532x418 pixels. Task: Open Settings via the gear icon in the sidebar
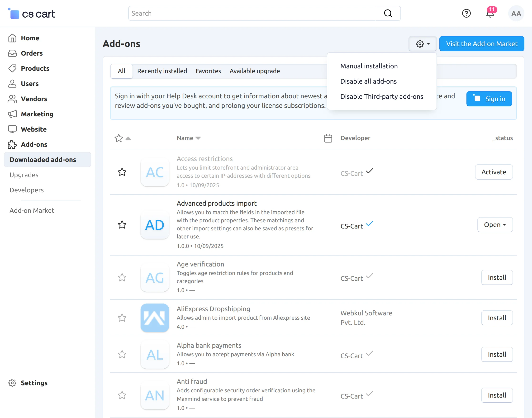pyautogui.click(x=12, y=383)
